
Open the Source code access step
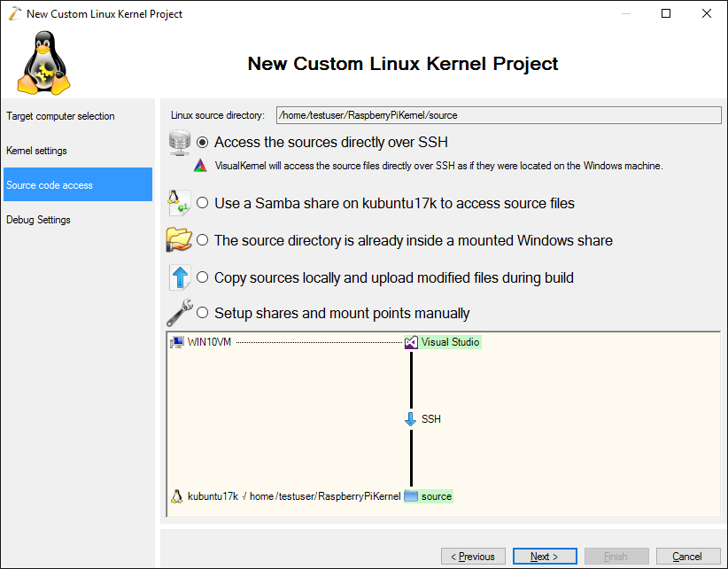(78, 185)
